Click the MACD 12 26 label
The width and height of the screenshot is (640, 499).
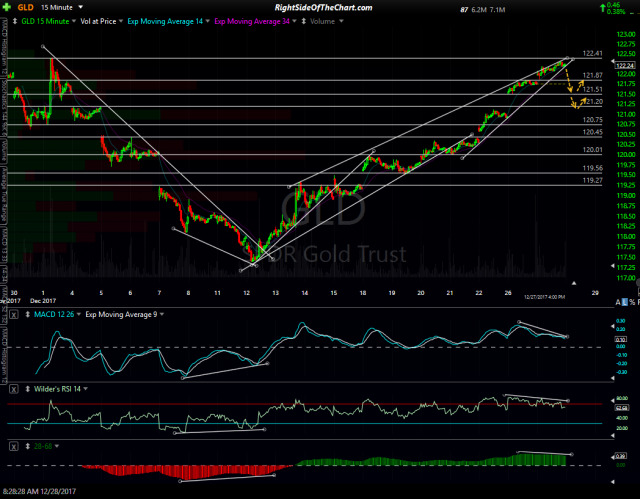[54, 315]
